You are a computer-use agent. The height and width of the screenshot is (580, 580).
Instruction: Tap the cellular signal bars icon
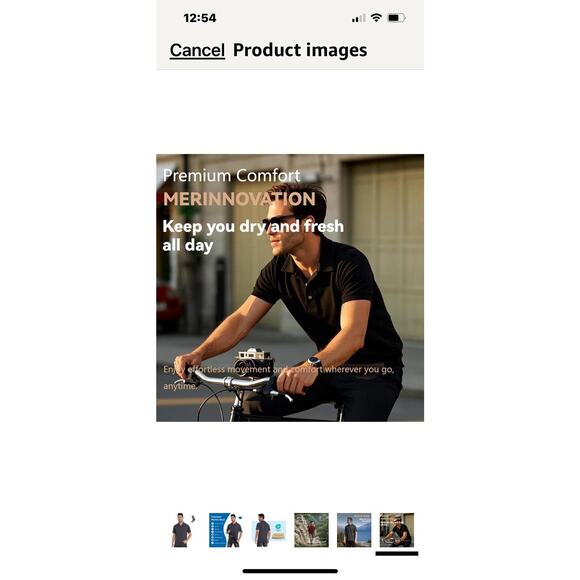click(x=359, y=18)
